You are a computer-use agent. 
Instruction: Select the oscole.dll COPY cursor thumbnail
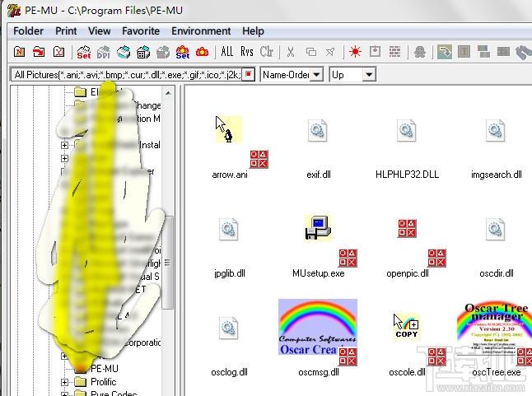coord(407,326)
